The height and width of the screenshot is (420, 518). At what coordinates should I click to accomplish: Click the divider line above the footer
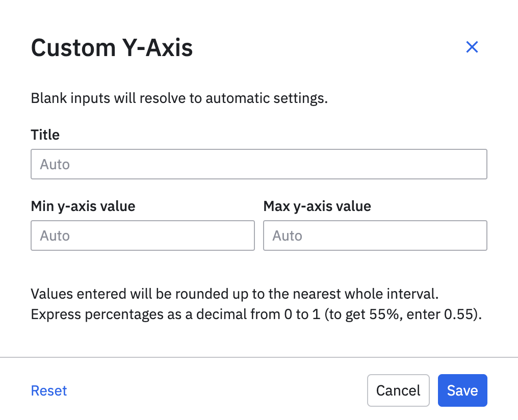click(259, 357)
